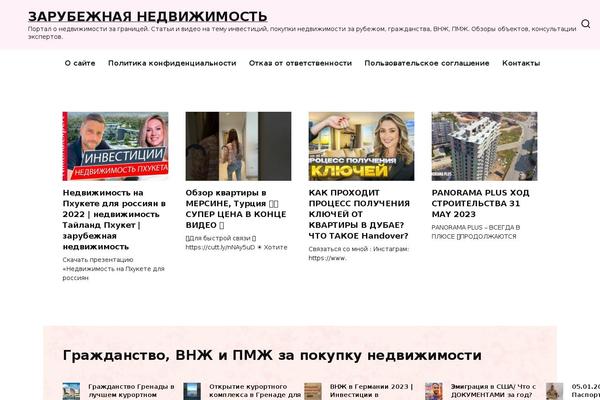The height and width of the screenshot is (400, 600).
Task: Open small thumbnail beside ВНЖ в Германии
Action: click(313, 391)
